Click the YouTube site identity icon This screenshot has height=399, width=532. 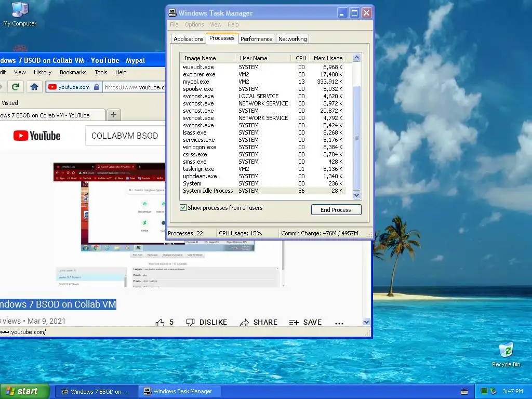(x=52, y=87)
